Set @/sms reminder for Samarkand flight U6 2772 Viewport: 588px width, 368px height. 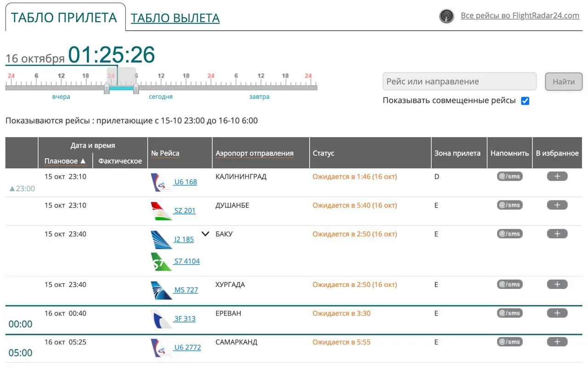point(510,342)
